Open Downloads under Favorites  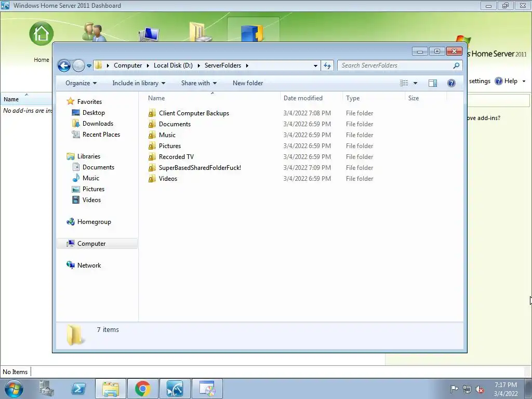click(98, 124)
